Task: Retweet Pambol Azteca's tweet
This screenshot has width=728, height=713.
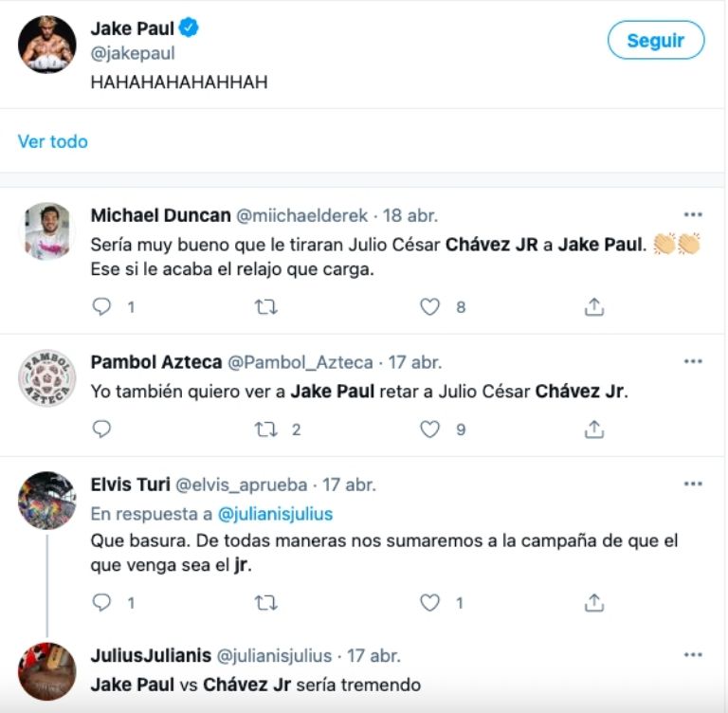Action: (266, 430)
